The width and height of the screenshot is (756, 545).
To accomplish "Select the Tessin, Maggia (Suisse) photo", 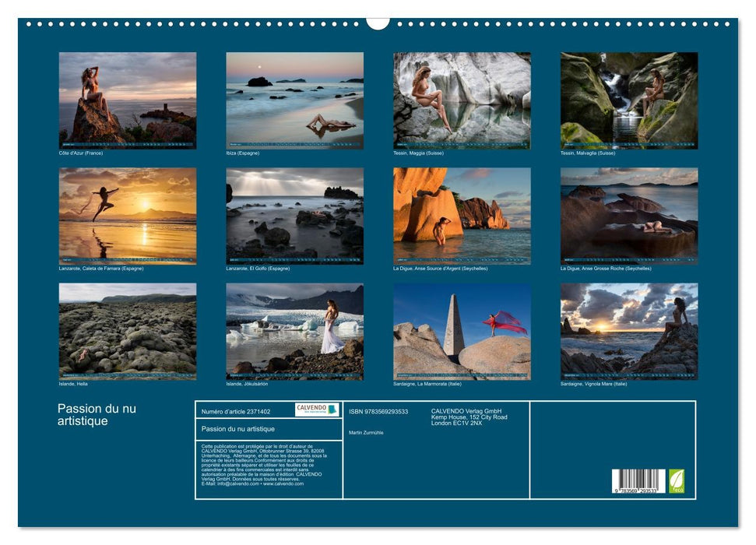I will (462, 100).
